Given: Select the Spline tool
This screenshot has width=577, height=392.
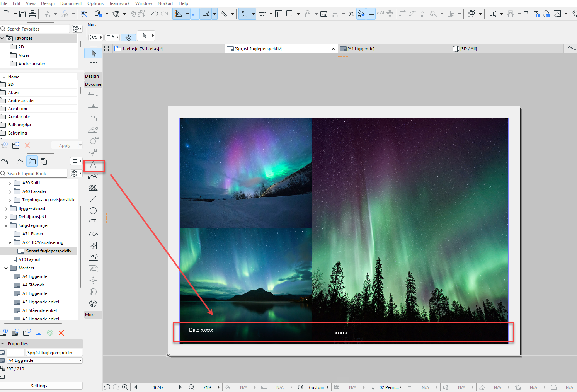Looking at the screenshot, I should pos(93,234).
